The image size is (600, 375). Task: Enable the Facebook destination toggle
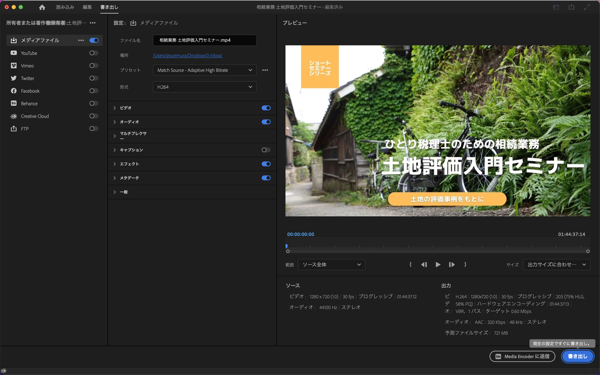pos(94,91)
